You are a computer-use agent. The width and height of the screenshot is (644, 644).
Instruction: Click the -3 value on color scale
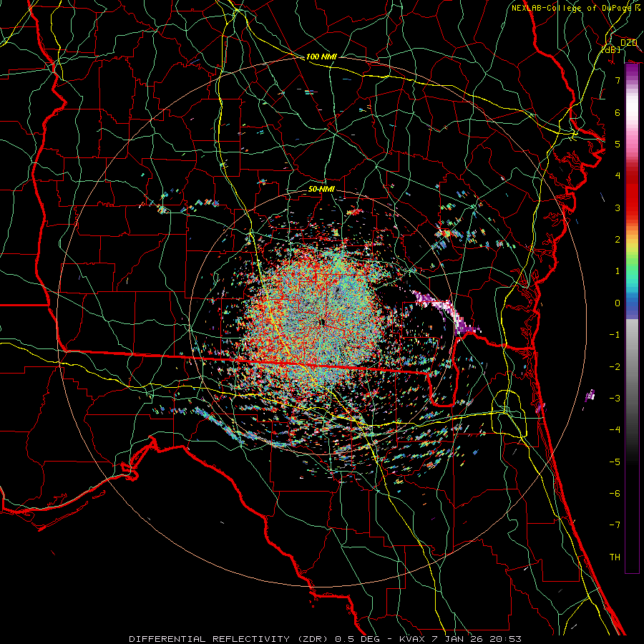[615, 399]
